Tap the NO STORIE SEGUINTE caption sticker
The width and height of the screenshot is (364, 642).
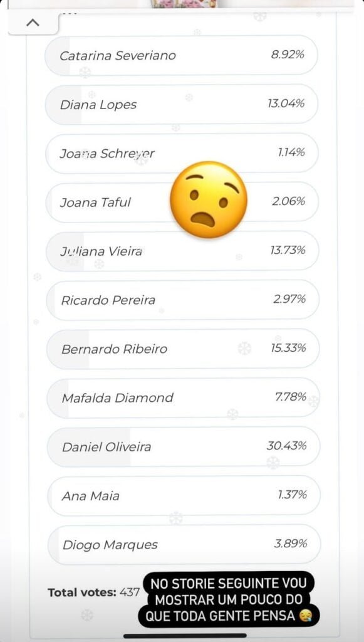click(229, 600)
